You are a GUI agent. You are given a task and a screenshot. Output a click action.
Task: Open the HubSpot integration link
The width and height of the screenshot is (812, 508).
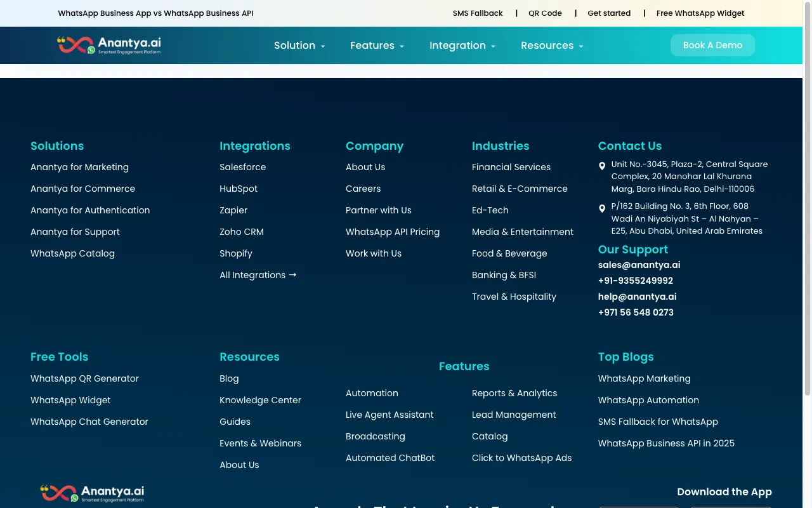coord(239,189)
